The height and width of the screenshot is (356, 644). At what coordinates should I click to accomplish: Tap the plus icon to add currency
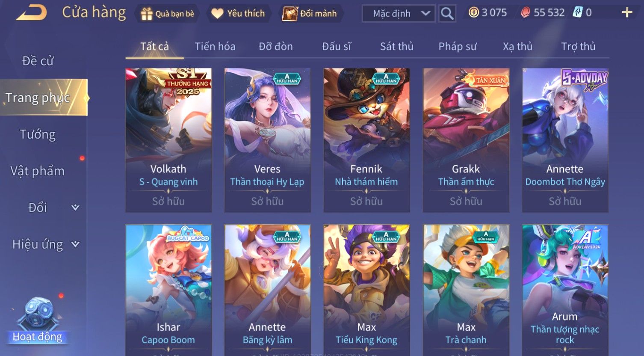coord(627,13)
